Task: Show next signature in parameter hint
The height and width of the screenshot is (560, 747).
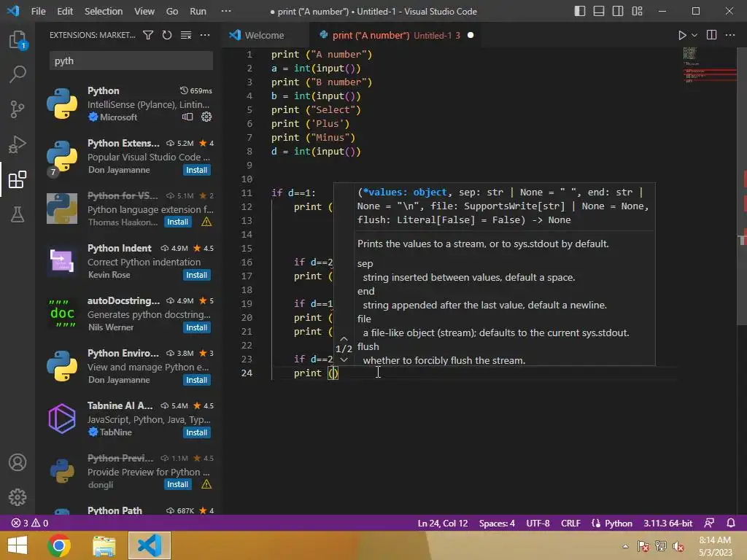Action: click(344, 359)
